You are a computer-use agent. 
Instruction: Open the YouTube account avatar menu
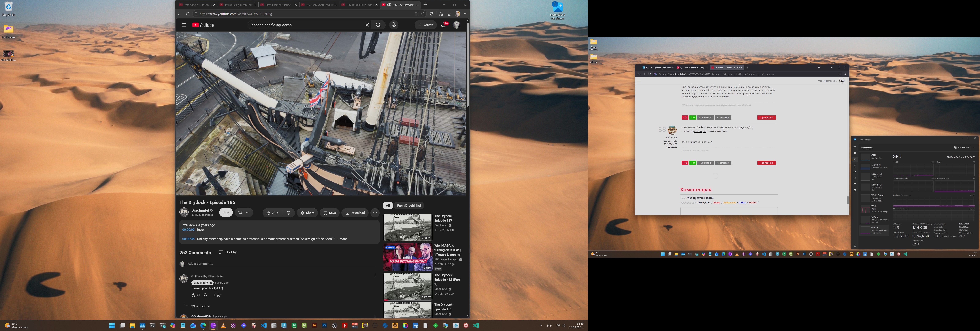click(456, 25)
